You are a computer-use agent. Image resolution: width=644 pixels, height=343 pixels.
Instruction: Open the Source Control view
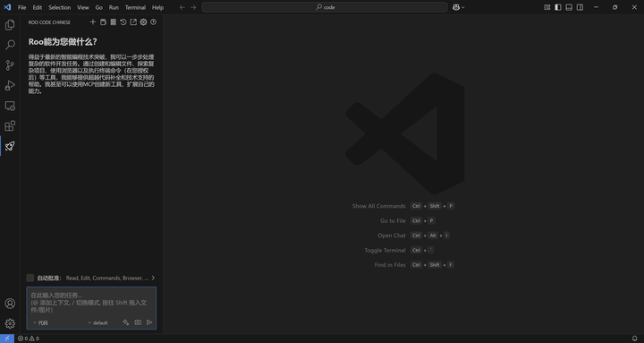coord(10,65)
